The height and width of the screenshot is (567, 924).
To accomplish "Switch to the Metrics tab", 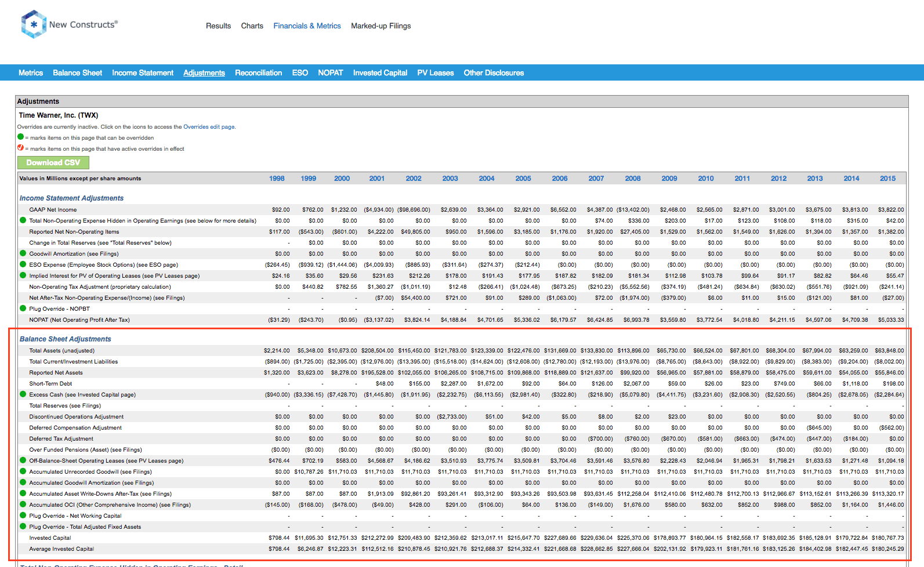I will click(x=31, y=72).
